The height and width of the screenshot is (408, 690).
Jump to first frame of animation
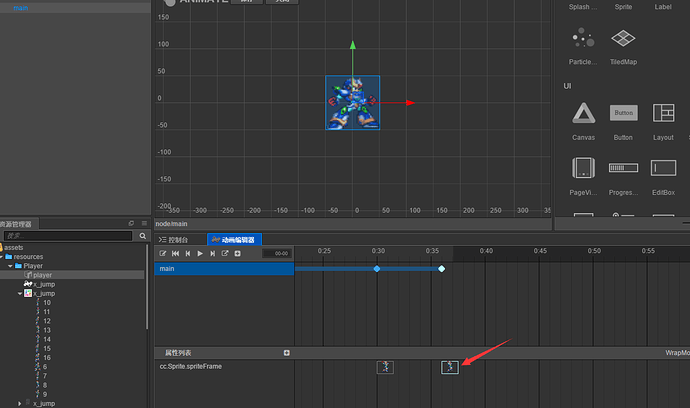[x=175, y=254]
